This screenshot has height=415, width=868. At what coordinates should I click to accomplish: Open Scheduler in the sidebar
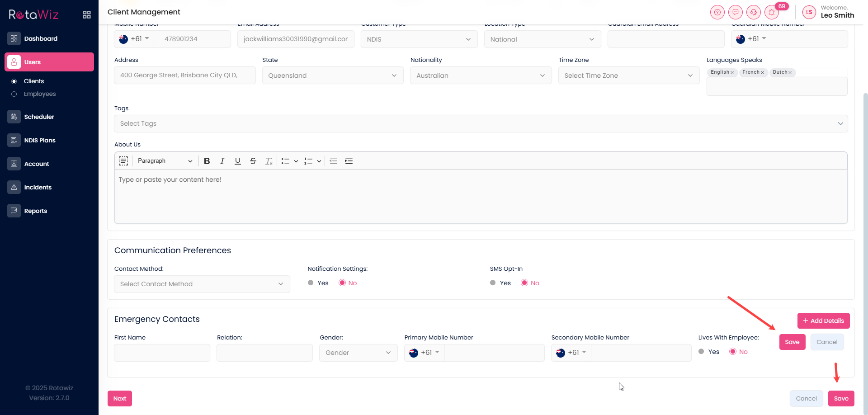(x=39, y=117)
